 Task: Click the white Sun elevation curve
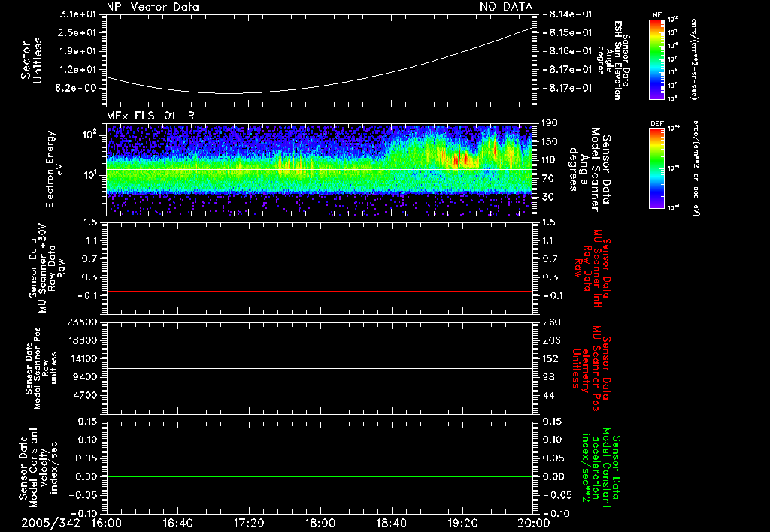coord(319,87)
